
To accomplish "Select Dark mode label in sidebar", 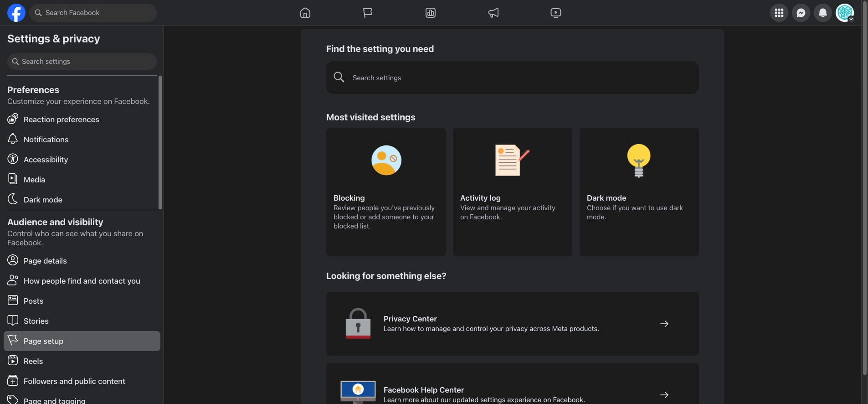I will (43, 200).
